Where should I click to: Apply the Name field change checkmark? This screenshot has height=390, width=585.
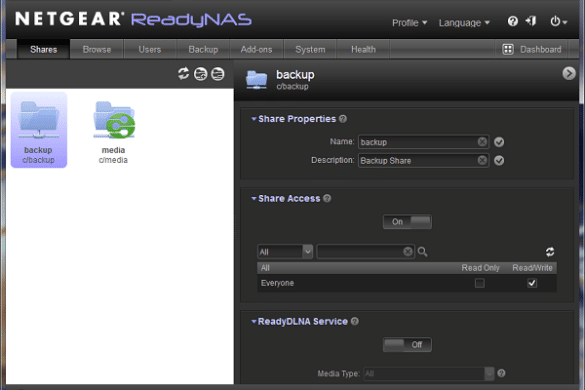point(499,142)
